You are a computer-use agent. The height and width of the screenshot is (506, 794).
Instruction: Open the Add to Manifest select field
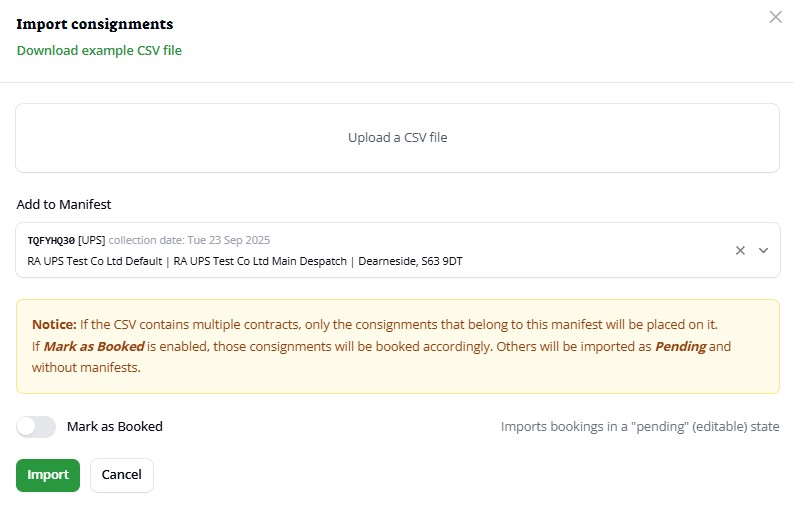coord(370,250)
